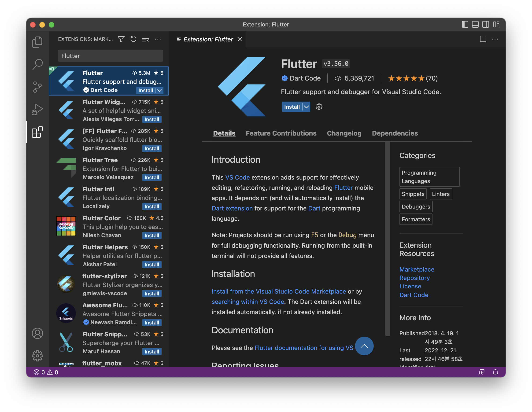
Task: Open the Explorer view in activity bar
Action: [37, 42]
